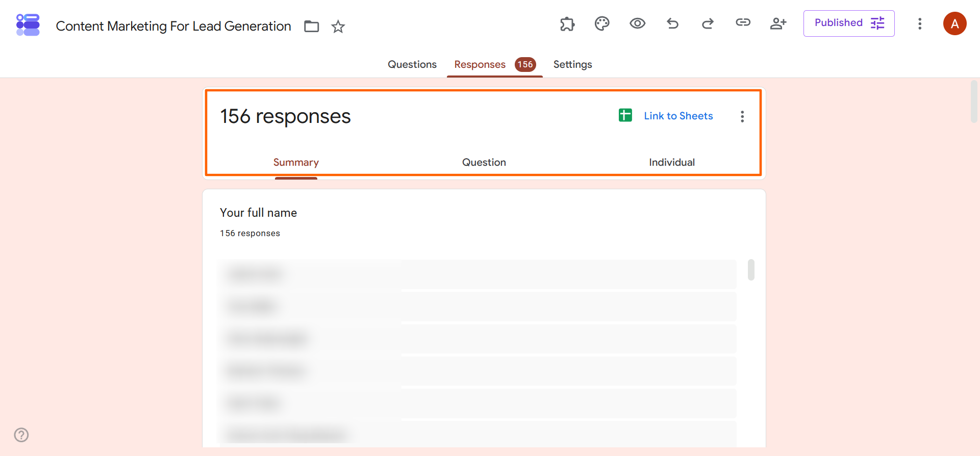Open the account avatar A

tap(954, 23)
